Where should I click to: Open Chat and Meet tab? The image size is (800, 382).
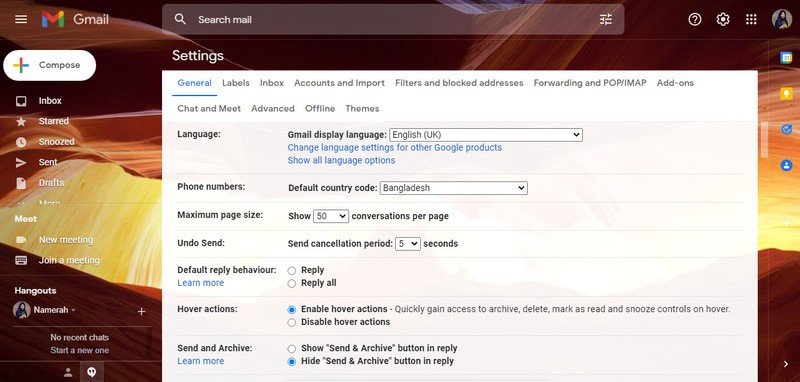[x=209, y=109]
